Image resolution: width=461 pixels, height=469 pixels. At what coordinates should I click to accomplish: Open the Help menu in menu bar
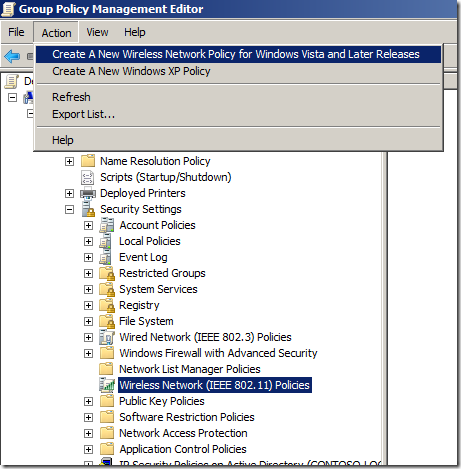(135, 32)
